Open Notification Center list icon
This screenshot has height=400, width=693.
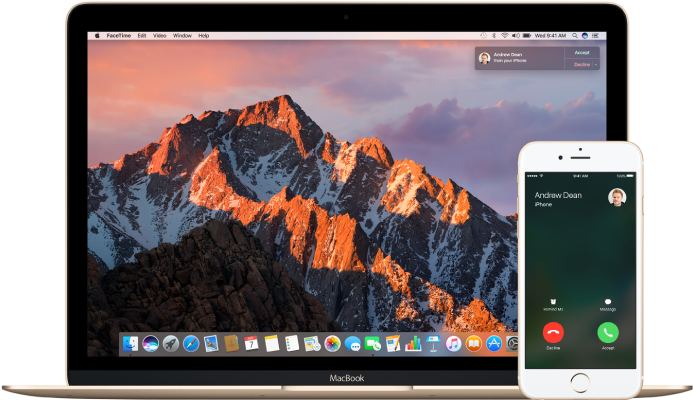coord(595,36)
